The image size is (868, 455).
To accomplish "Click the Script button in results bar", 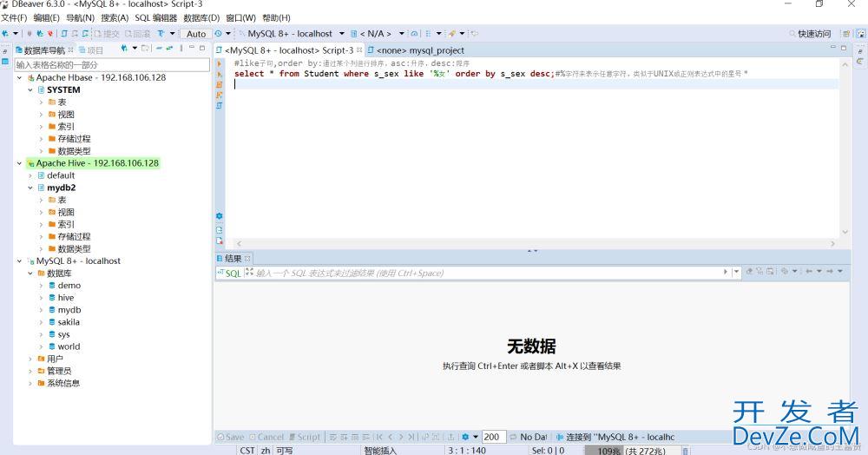I will [x=305, y=437].
